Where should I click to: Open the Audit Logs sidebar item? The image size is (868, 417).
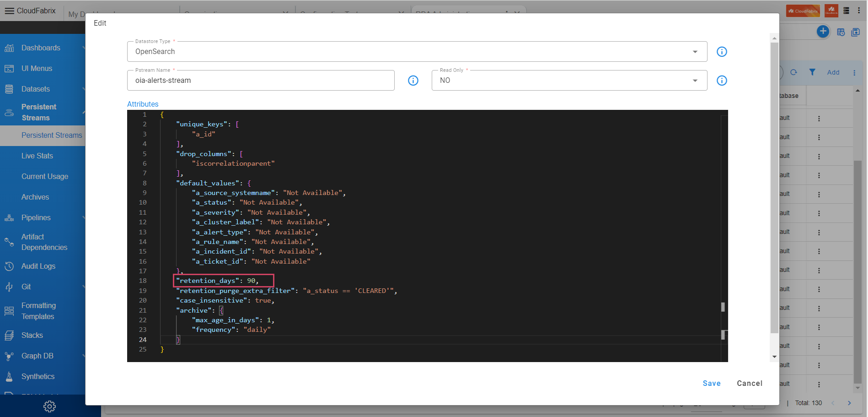point(38,266)
